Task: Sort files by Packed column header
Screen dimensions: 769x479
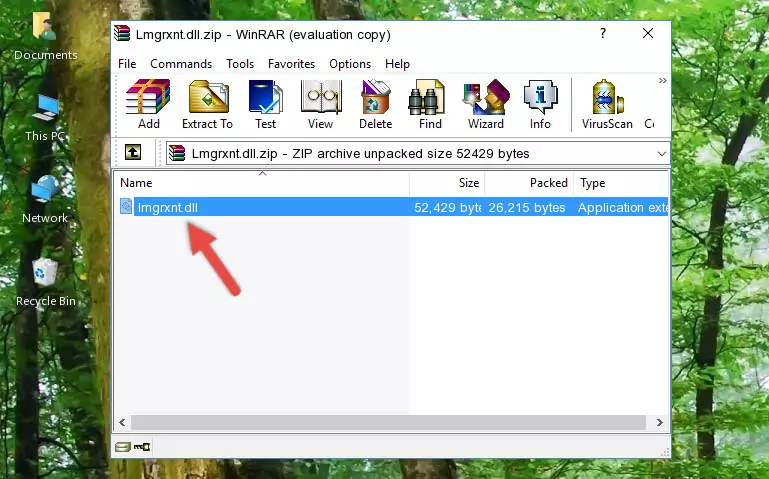Action: point(529,183)
